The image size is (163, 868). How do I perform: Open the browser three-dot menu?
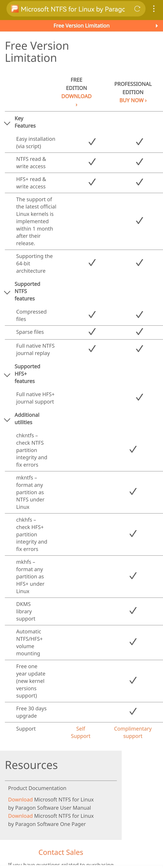(154, 9)
